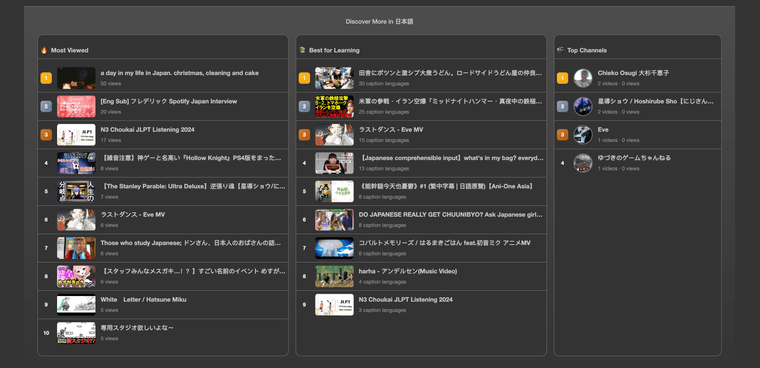The height and width of the screenshot is (368, 760).
Task: Click rank number 10 in Most Viewed
Action: click(46, 333)
